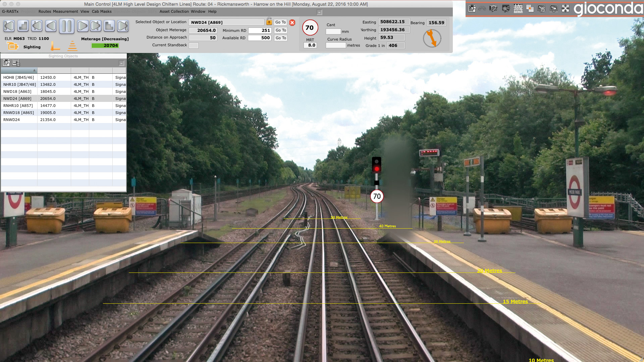Click the Available RD input field
The width and height of the screenshot is (644, 362).
(259, 38)
